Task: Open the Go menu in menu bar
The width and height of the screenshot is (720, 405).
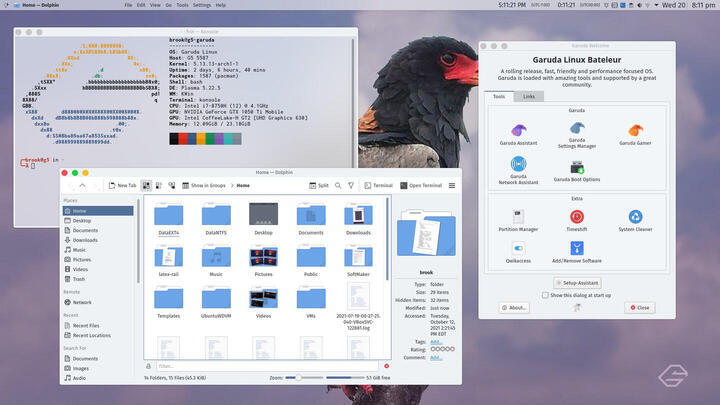Action: tap(169, 5)
